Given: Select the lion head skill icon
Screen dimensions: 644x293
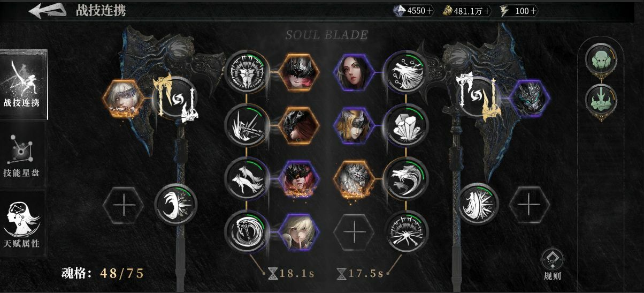Looking at the screenshot, I should pos(246,72).
